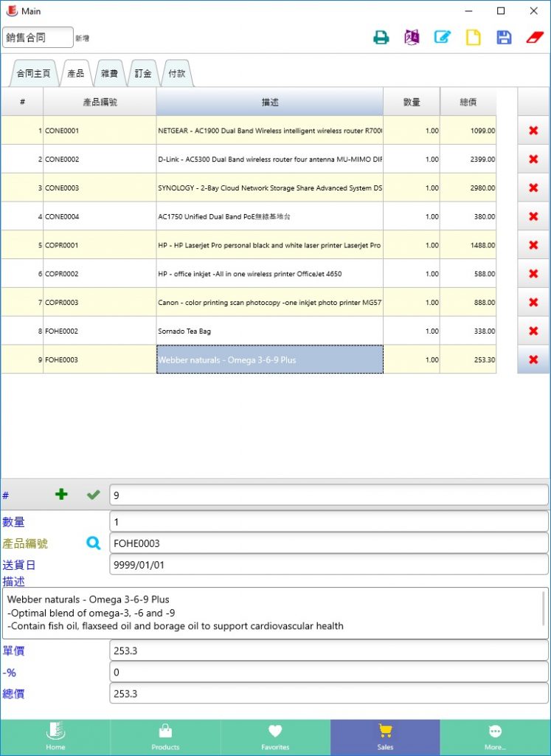Open Sales in bottom bar
551x756 pixels.
[x=385, y=738]
